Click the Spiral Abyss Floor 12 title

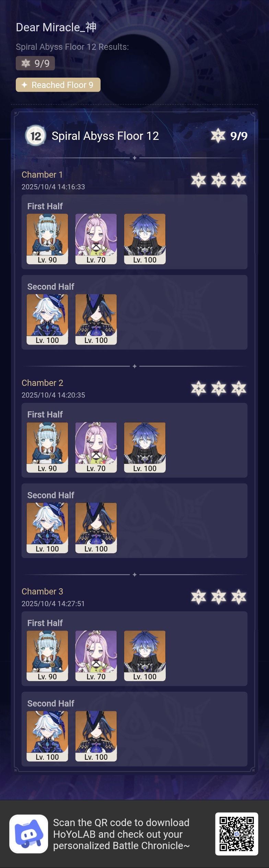tap(105, 136)
